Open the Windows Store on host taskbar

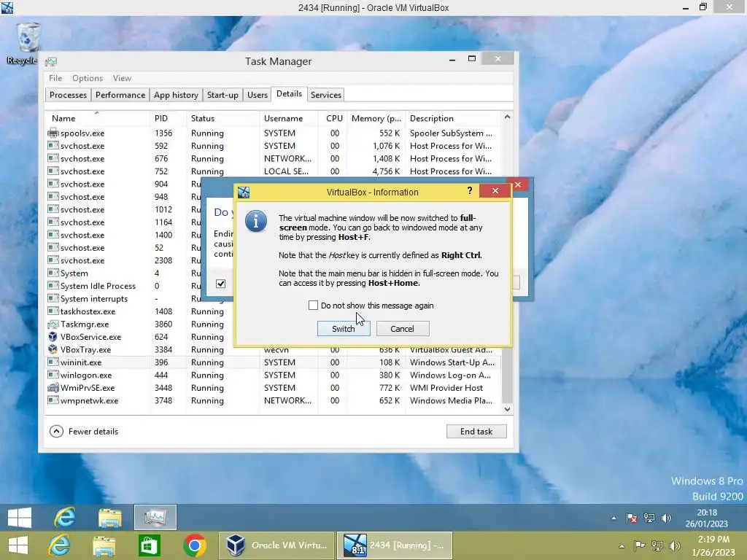[x=149, y=545]
